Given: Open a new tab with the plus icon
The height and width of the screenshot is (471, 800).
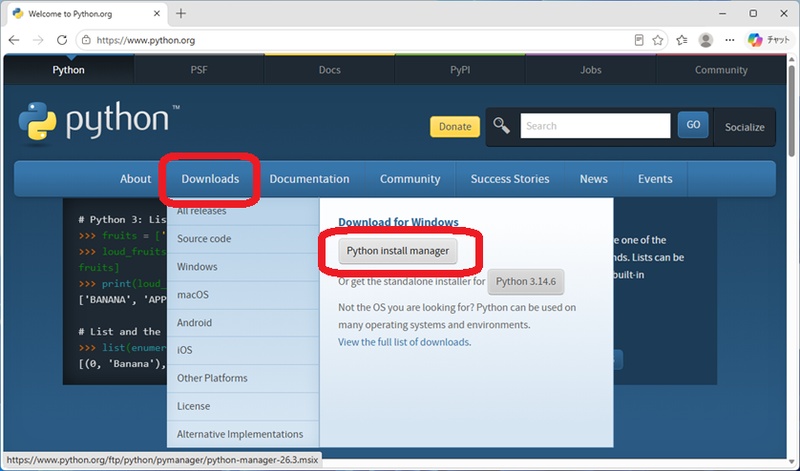Looking at the screenshot, I should point(181,14).
